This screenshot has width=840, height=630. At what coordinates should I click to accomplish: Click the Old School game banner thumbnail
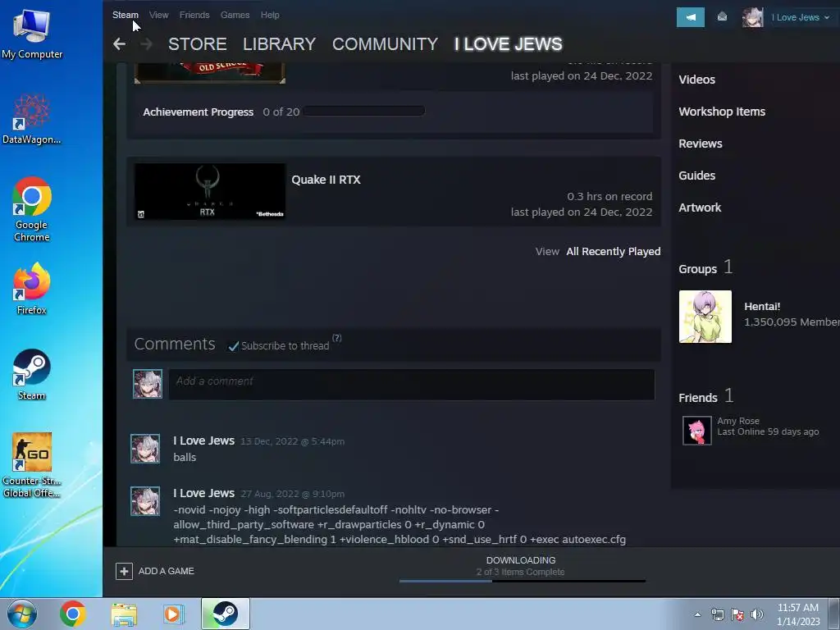(x=209, y=73)
